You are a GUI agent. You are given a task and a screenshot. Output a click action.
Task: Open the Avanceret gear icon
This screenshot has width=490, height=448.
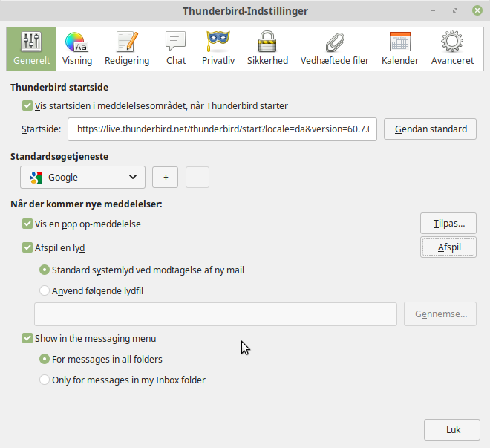click(x=452, y=42)
